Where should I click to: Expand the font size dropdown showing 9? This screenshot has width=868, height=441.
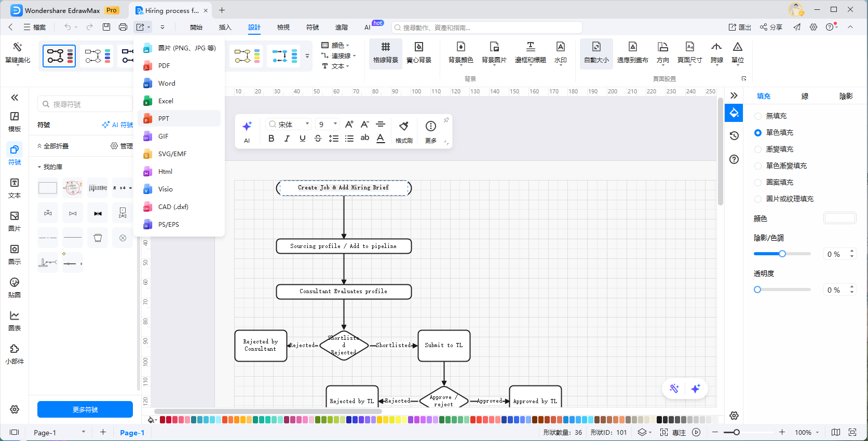[335, 124]
